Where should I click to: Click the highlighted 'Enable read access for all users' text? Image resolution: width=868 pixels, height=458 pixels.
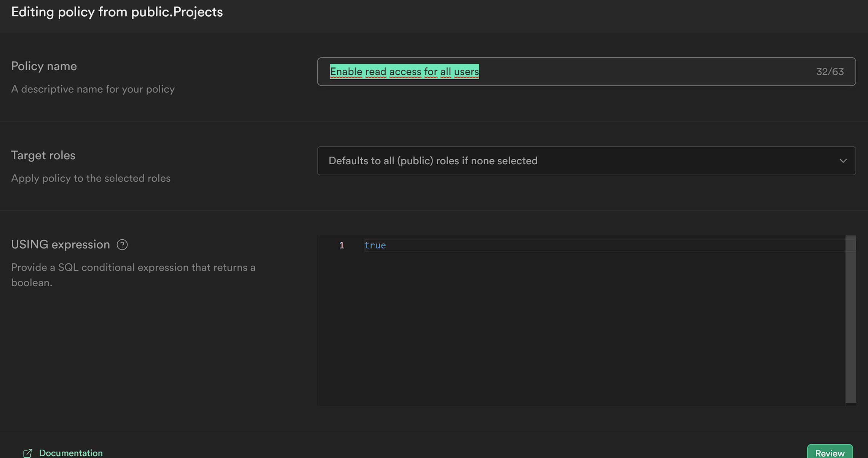coord(404,72)
